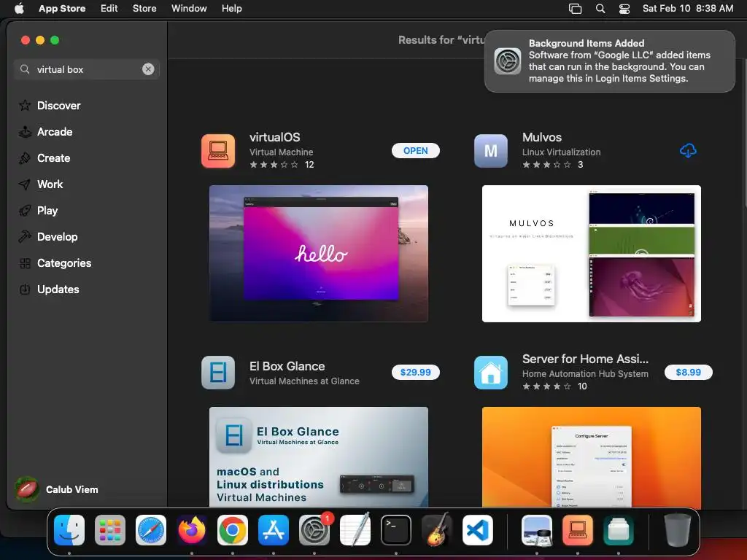The width and height of the screenshot is (747, 560).
Task: Launch Visual Studio Code from the Dock
Action: [478, 530]
